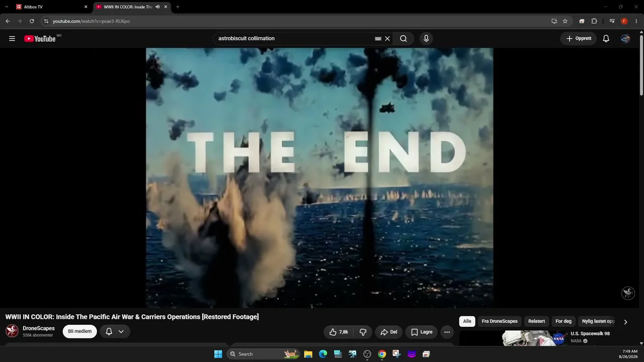Close the Altibox TV tab
Screen dimensions: 644x362
click(x=86, y=7)
